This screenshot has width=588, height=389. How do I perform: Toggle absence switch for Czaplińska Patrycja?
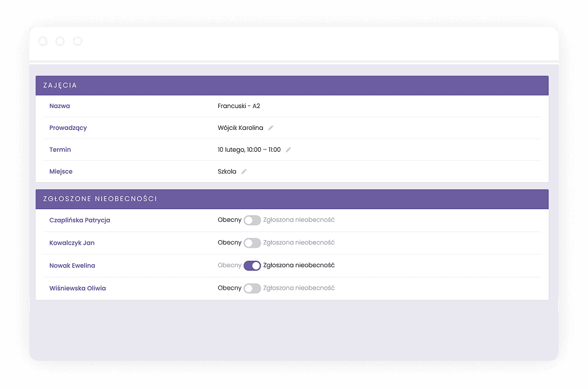252,220
